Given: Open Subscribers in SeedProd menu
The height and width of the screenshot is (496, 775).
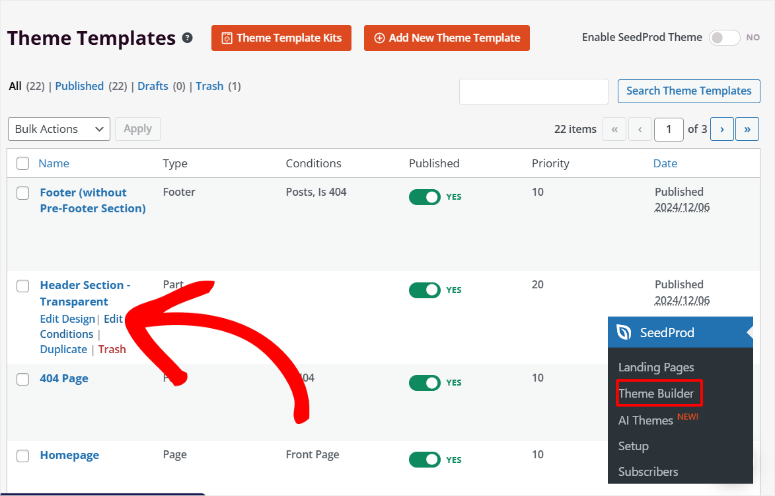Looking at the screenshot, I should click(648, 472).
